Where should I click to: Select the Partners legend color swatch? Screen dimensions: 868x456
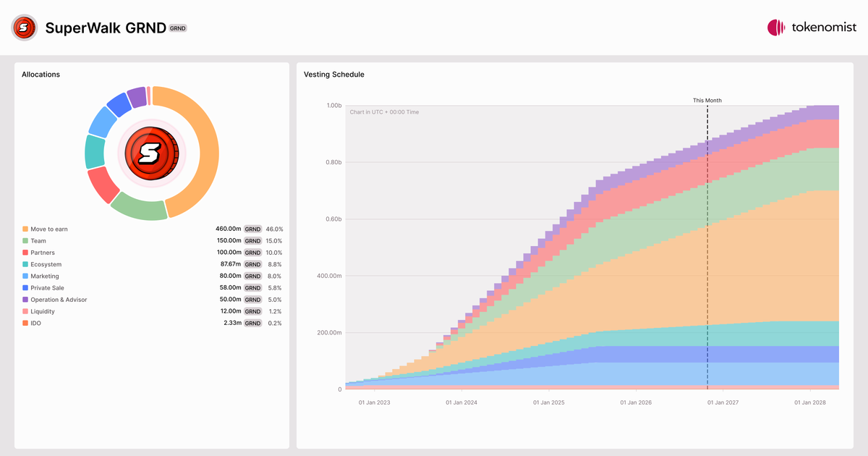[x=25, y=253]
